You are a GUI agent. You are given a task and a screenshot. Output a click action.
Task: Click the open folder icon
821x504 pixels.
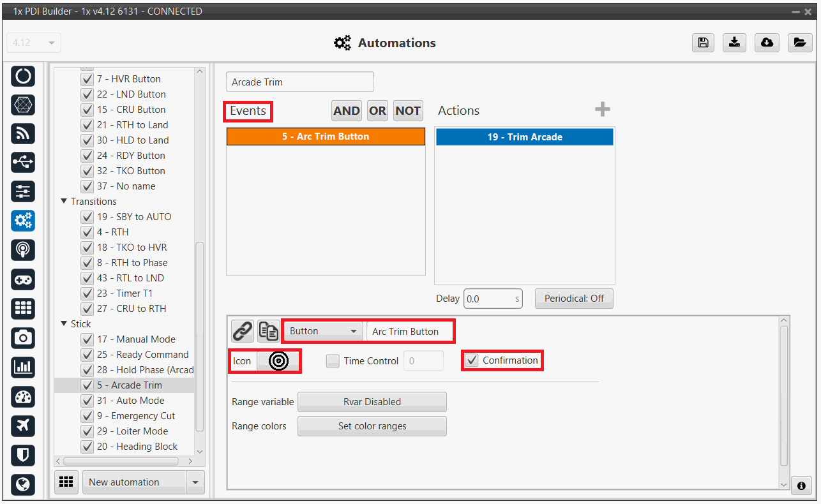799,43
